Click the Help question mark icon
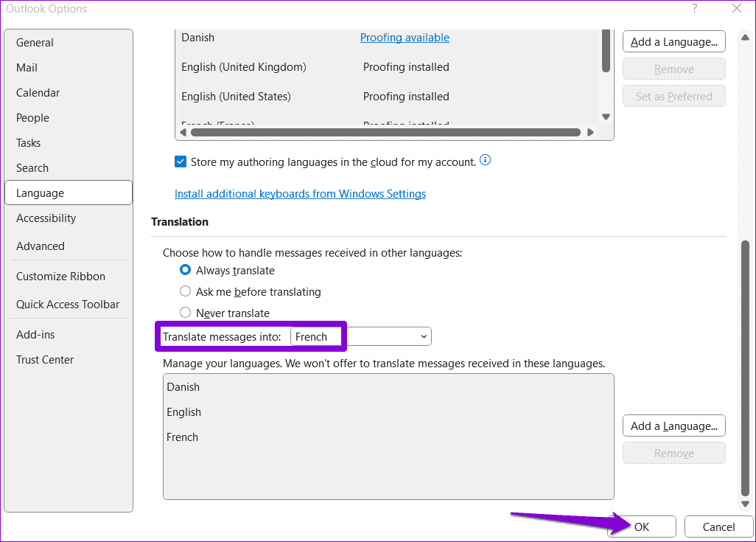Screen dimensions: 756x542 click(x=694, y=8)
